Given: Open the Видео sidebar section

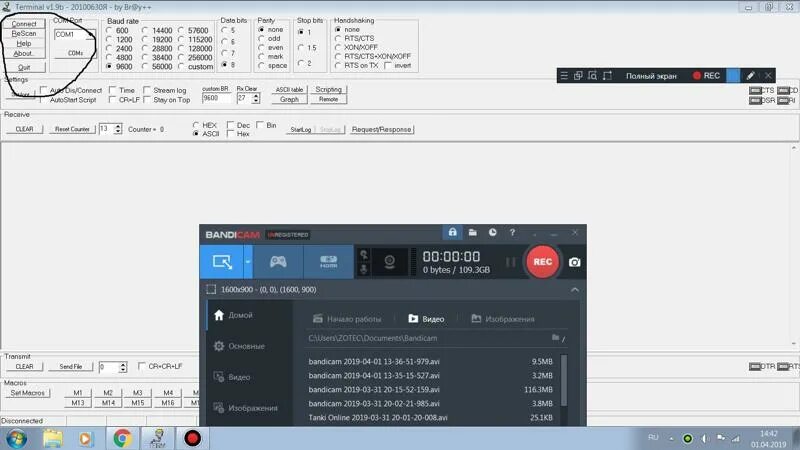Looking at the screenshot, I should pos(232,377).
